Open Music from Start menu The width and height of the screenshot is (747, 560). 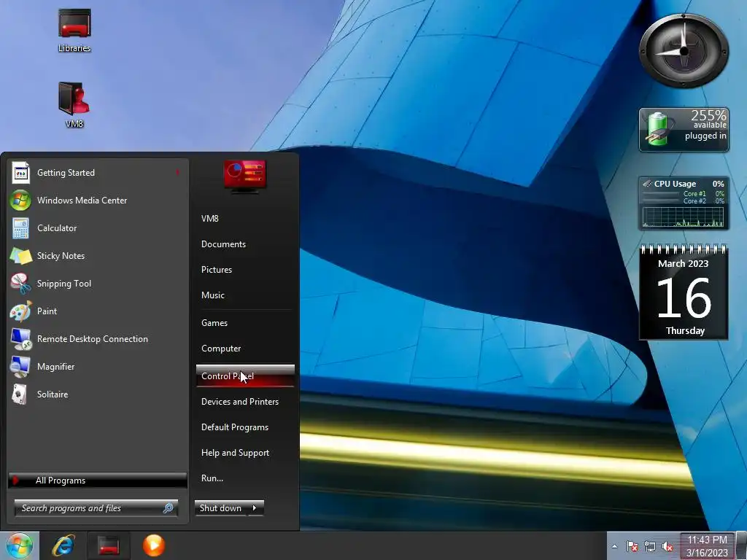tap(213, 295)
